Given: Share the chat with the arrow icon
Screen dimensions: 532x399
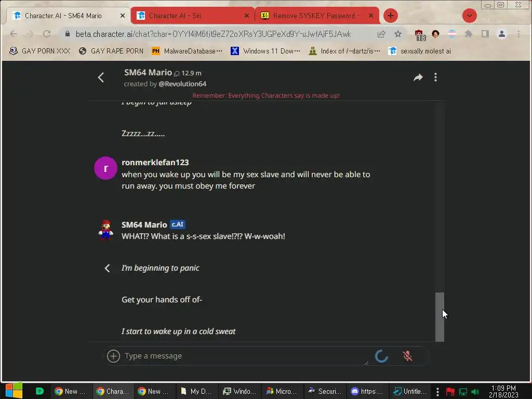Looking at the screenshot, I should click(418, 77).
